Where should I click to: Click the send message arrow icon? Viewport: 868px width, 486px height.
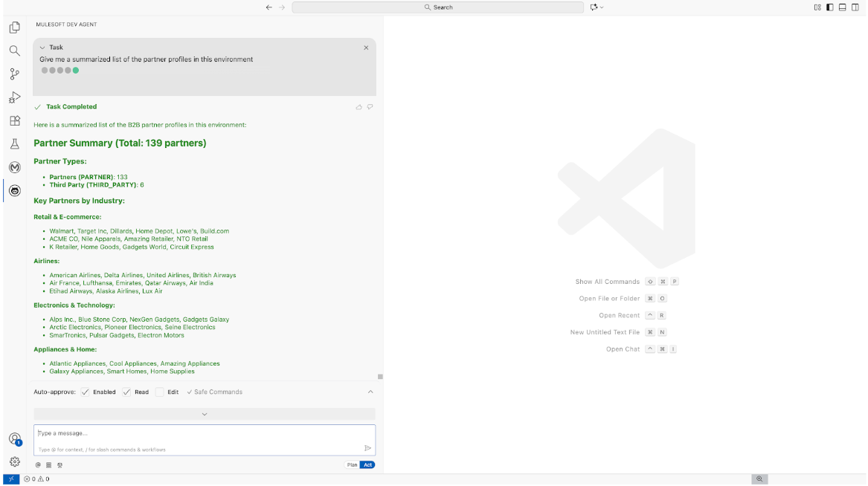(367, 448)
